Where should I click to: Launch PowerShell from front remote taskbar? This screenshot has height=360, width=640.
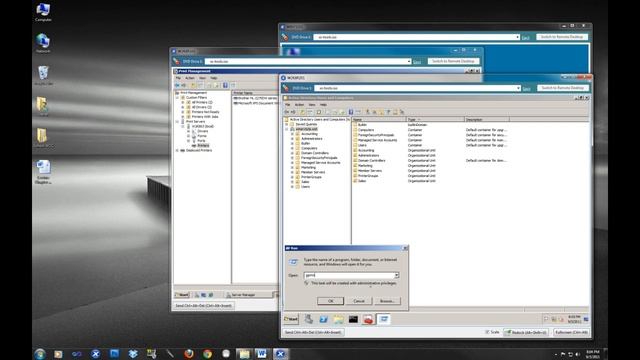coord(323,319)
